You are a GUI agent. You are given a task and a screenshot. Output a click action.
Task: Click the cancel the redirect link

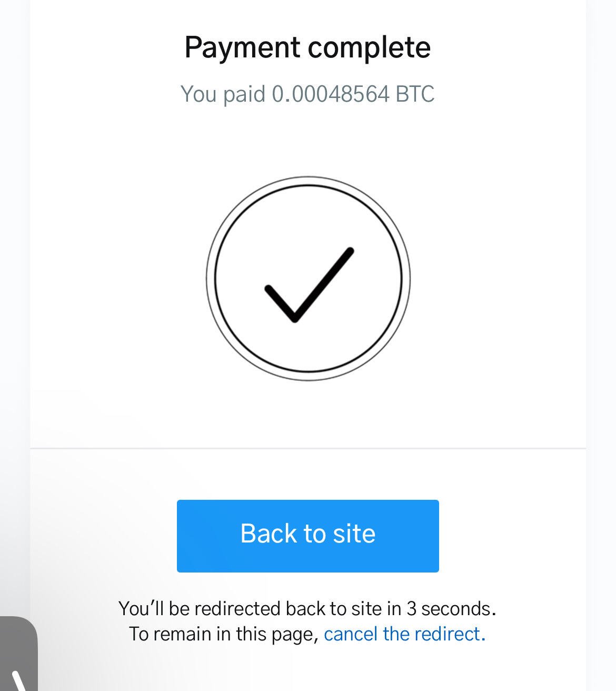pyautogui.click(x=404, y=634)
